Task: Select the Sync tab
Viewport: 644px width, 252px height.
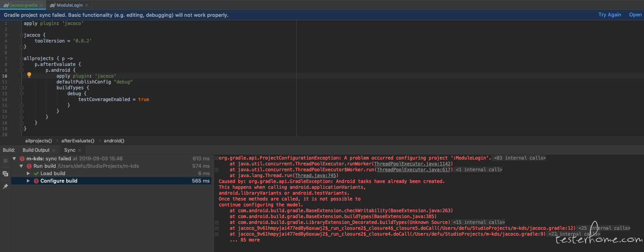Action: [70, 150]
